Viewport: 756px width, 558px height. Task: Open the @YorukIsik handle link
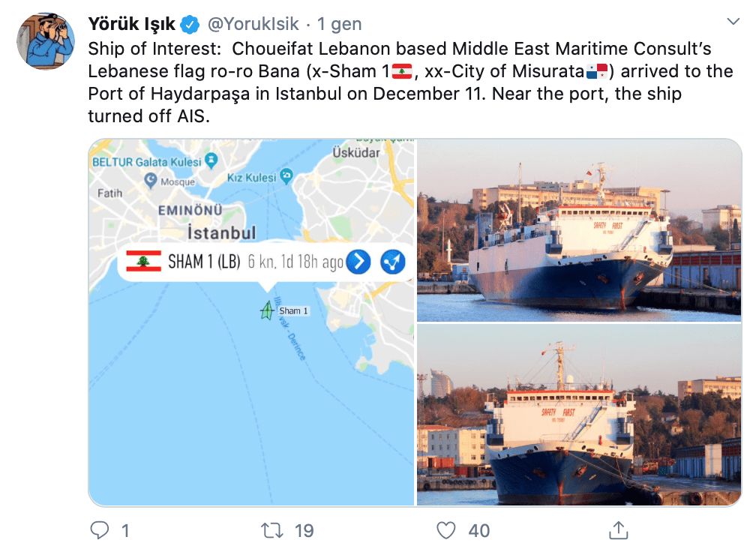click(x=254, y=25)
